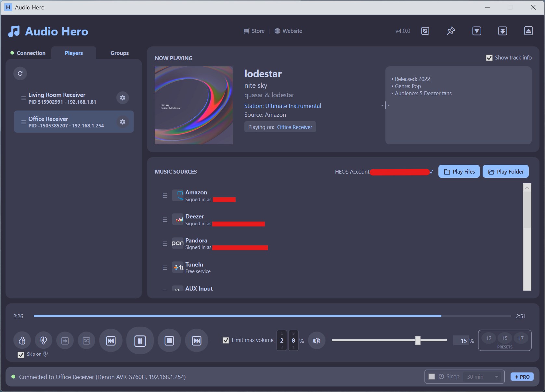The width and height of the screenshot is (545, 392).
Task: Click the TuneIn source logo
Action: (x=178, y=267)
